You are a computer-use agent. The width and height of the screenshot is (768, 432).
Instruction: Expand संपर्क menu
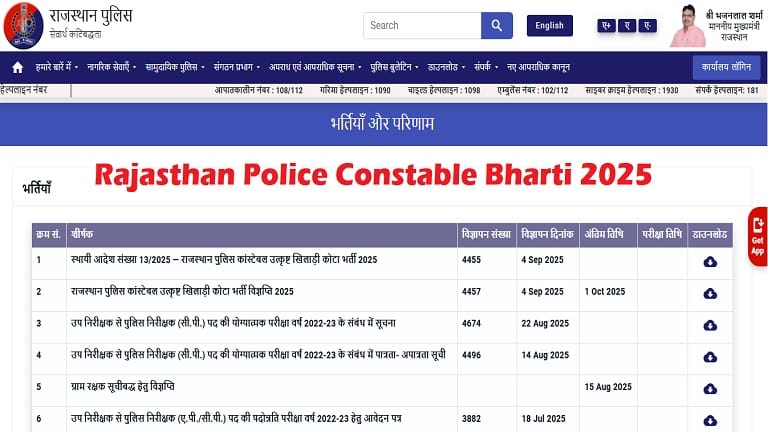point(486,67)
